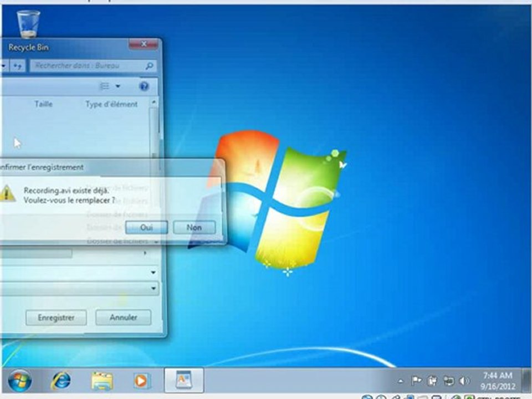Viewport: 532px width, 399px height.
Task: Click the volume speaker tray icon
Action: (x=464, y=381)
